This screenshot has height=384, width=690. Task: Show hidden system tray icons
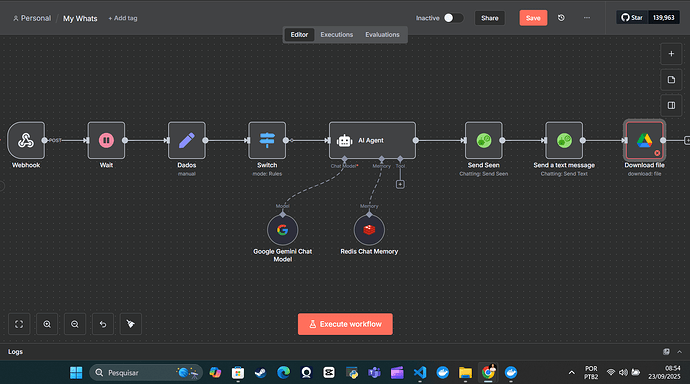click(x=571, y=373)
